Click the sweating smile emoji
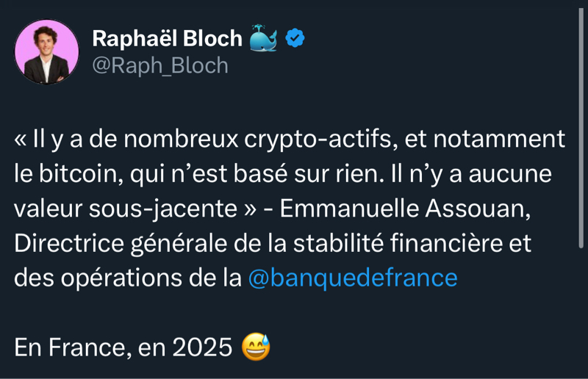The image size is (588, 379). point(257,347)
